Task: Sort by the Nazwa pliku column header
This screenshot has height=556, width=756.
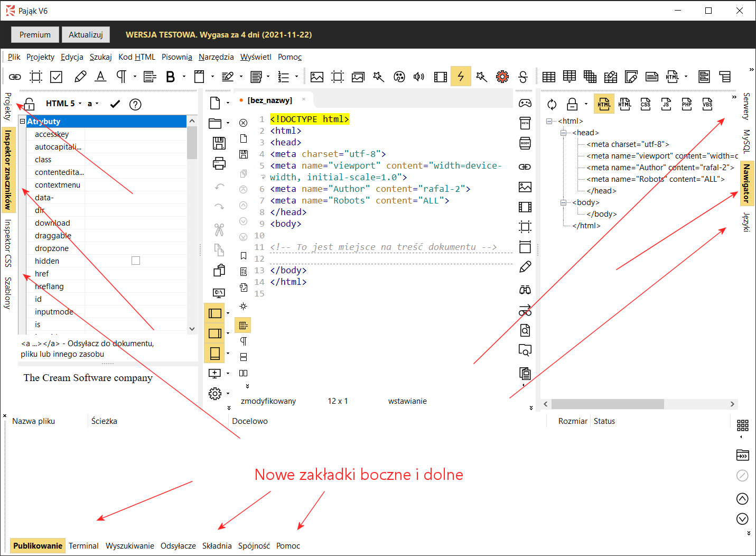Action: coord(34,421)
